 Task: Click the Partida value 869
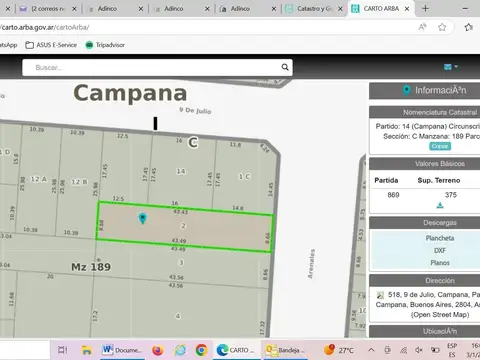click(393, 195)
